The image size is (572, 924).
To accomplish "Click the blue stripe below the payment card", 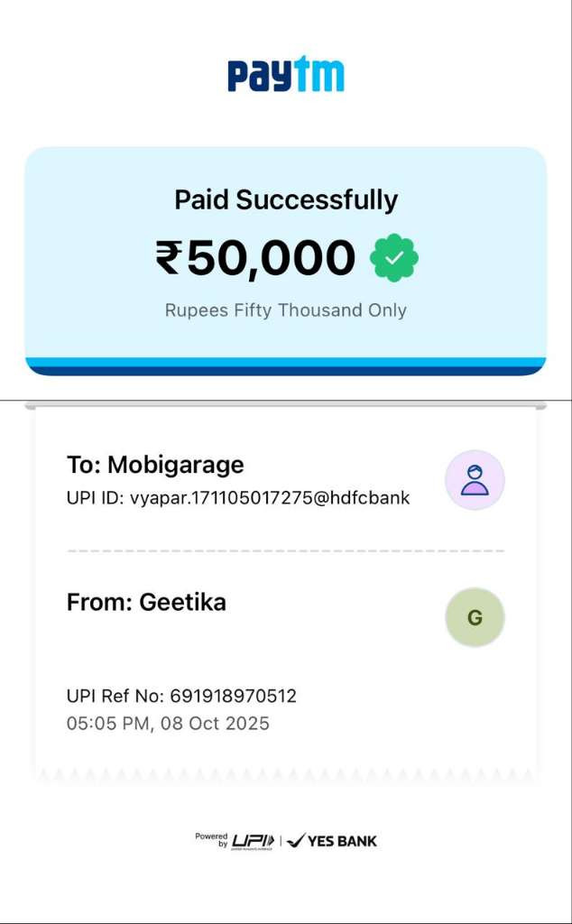I will coord(286,366).
